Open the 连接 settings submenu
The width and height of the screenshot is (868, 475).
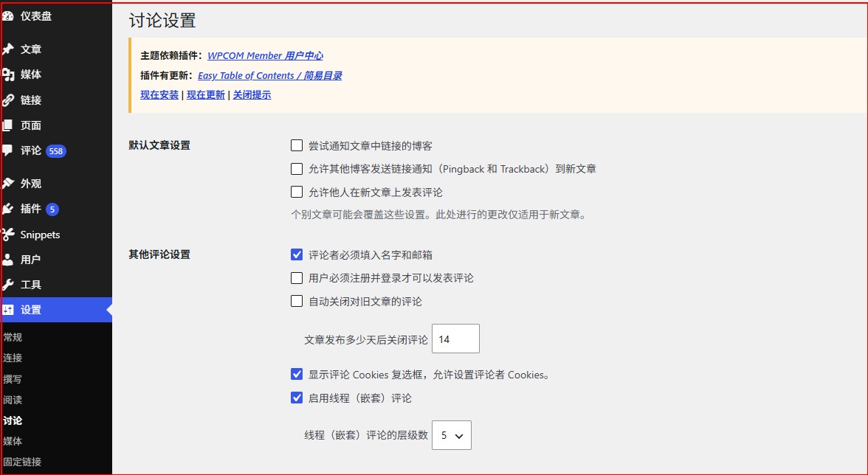click(x=13, y=358)
